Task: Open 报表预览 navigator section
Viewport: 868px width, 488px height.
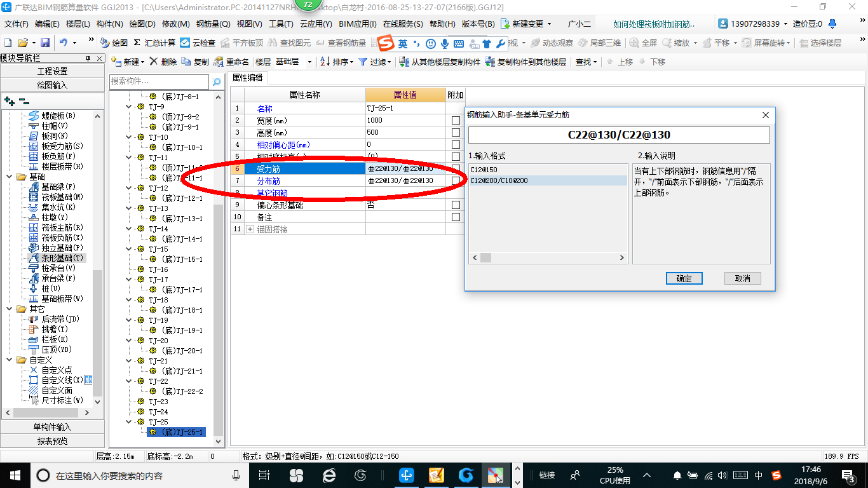Action: click(x=52, y=441)
